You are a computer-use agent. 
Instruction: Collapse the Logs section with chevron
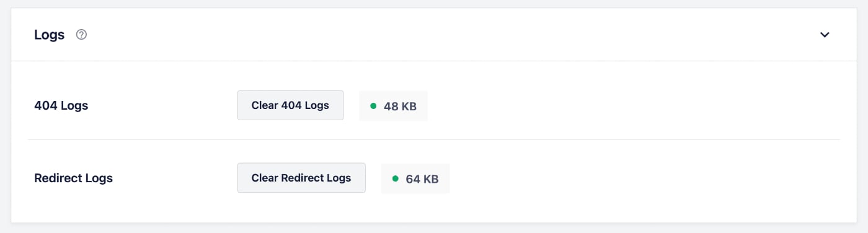[x=825, y=35]
